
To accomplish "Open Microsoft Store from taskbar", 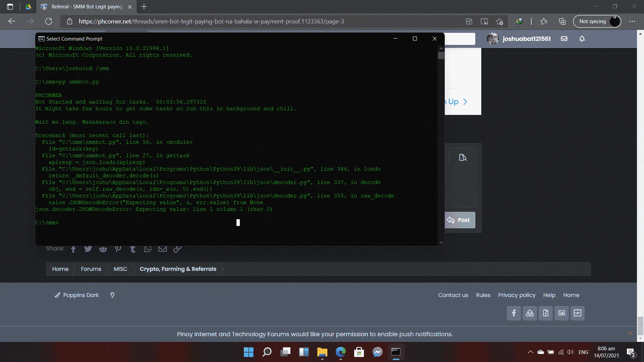I will pos(359,352).
